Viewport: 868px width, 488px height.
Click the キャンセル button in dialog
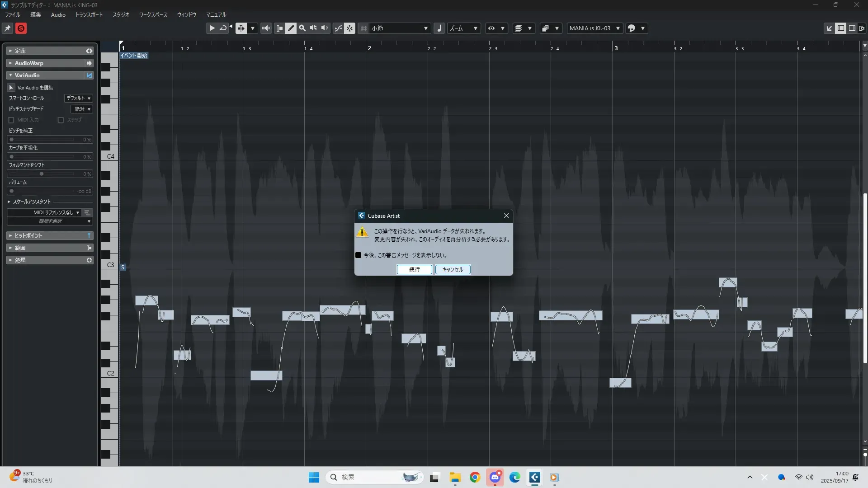pos(453,270)
